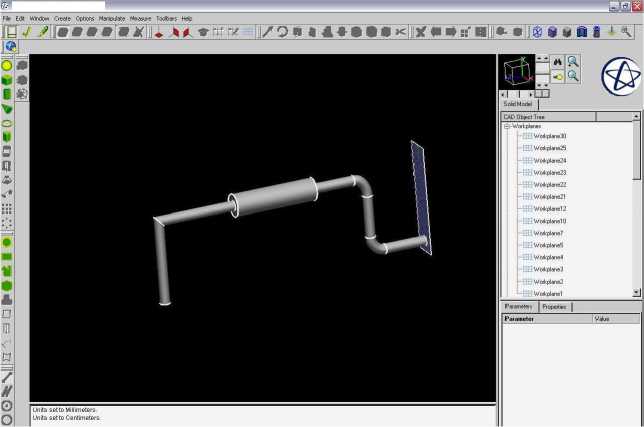
Task: Click tree scrollbar down arrow
Action: point(636,292)
